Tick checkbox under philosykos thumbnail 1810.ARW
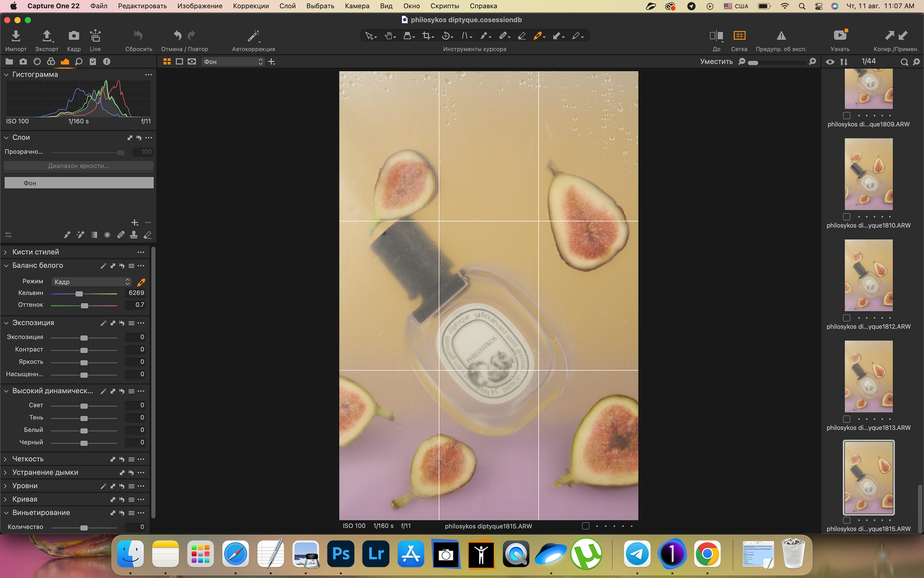924x578 pixels. [846, 217]
